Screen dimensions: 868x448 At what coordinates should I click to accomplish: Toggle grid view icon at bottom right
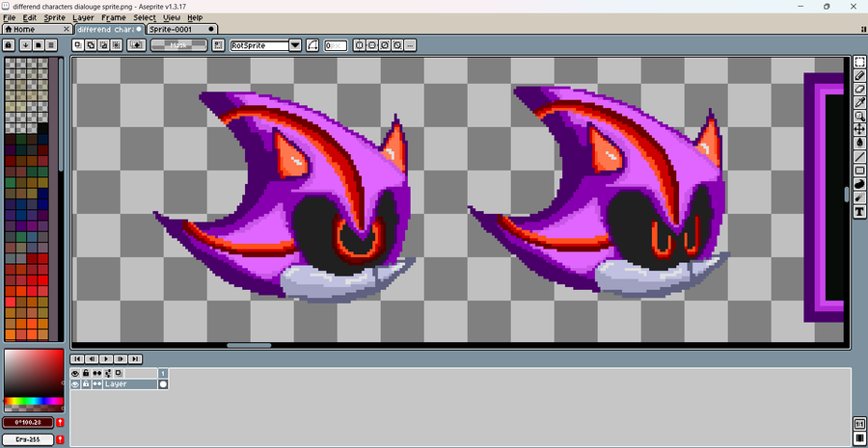tap(859, 438)
